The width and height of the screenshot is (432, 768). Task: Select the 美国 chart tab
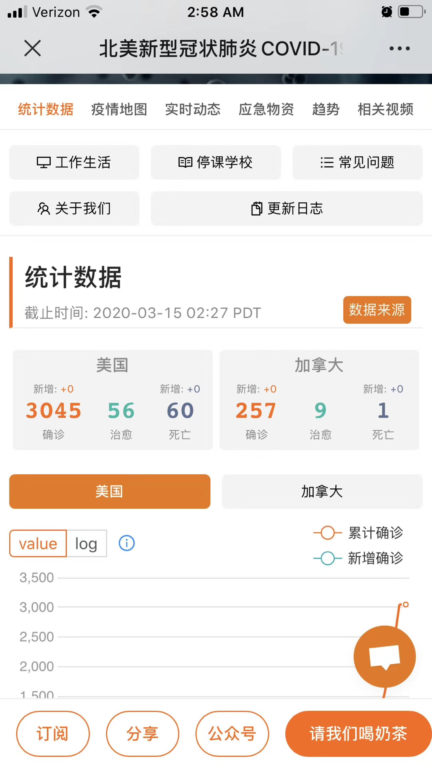coord(110,491)
